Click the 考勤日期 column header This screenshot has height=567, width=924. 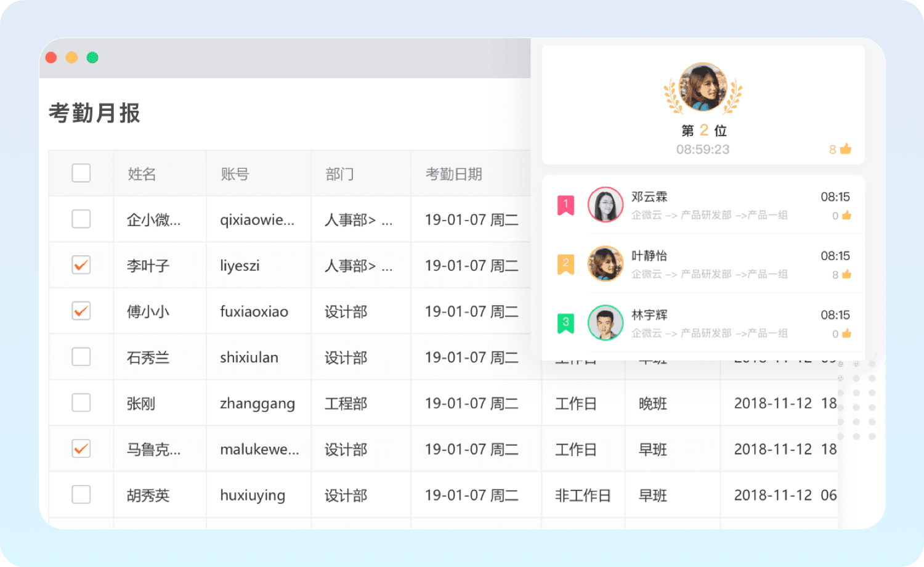coord(453,174)
